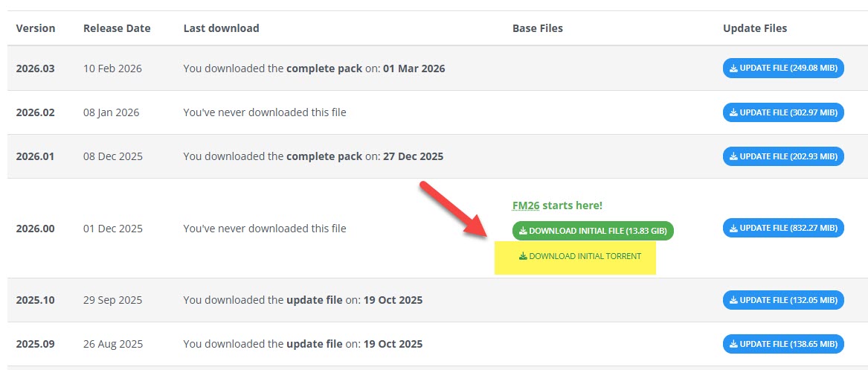Click the download icon on the initial file button
The width and height of the screenshot is (868, 370).
[x=524, y=231]
